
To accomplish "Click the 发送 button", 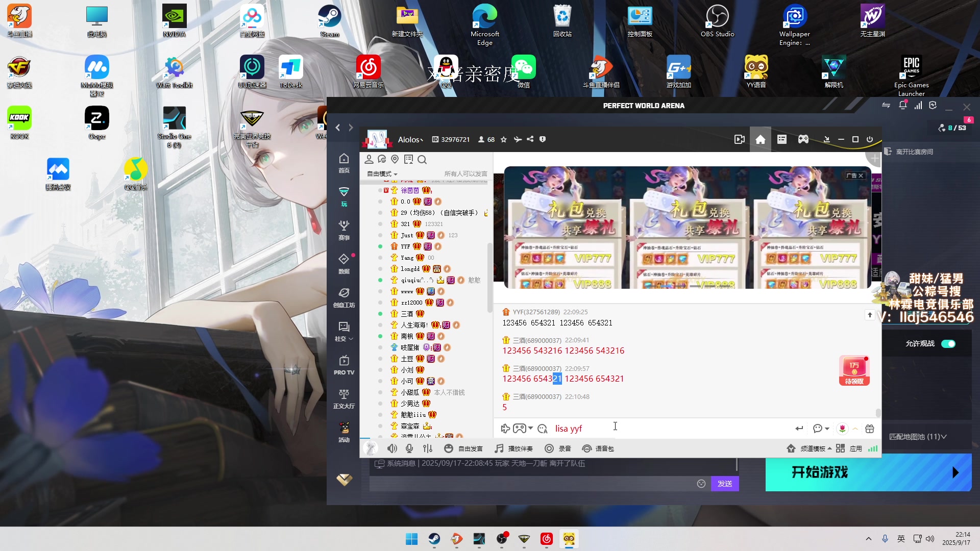I will [x=725, y=484].
